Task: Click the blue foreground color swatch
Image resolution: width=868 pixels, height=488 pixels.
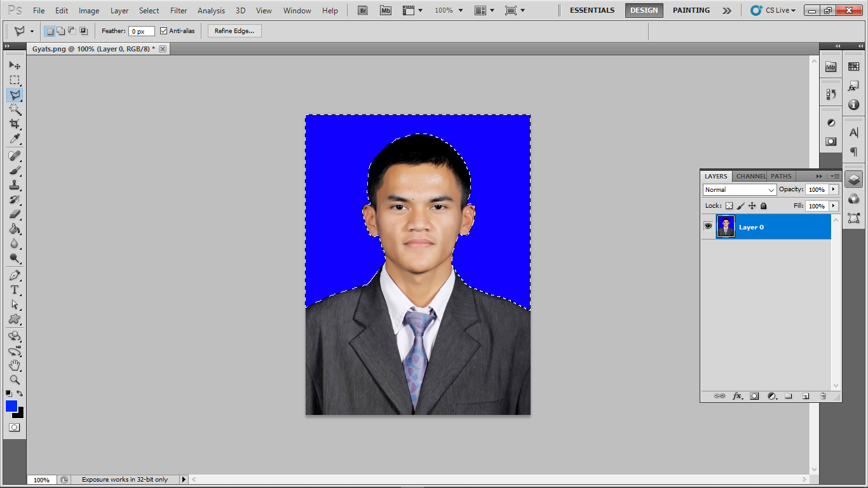Action: point(11,405)
